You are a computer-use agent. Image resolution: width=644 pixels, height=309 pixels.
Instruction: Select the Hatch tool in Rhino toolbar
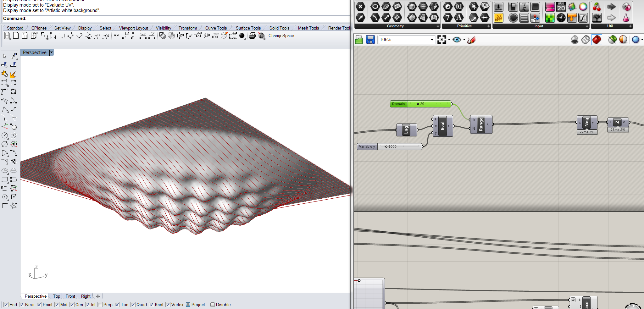point(162,36)
